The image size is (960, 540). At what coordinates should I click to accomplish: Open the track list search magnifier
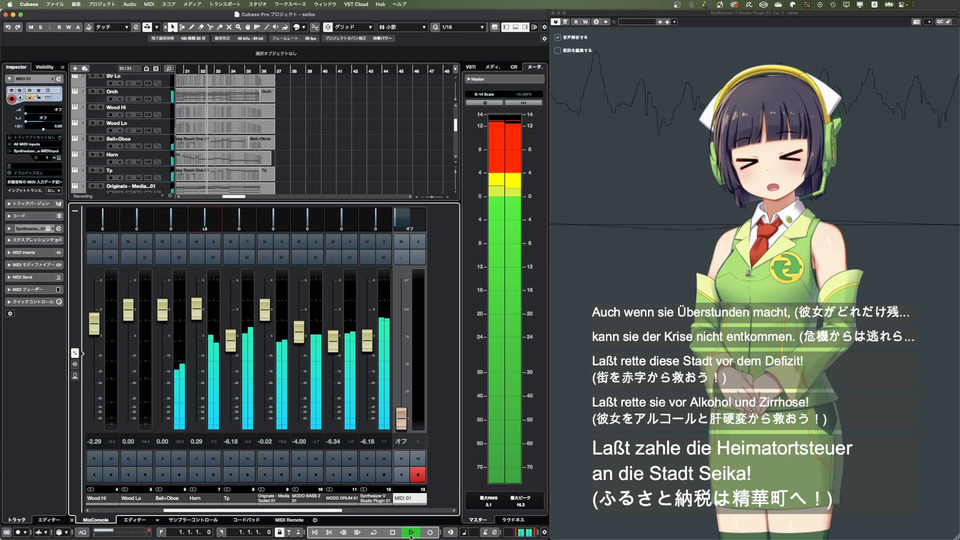168,69
